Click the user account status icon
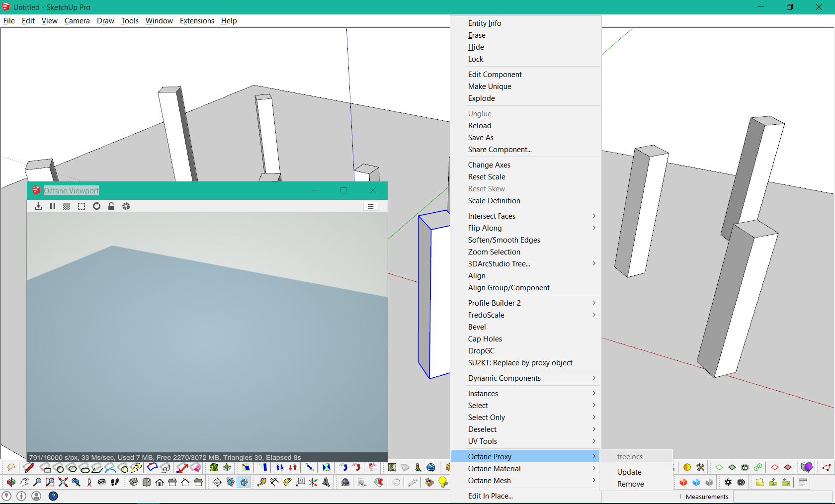 36,496
